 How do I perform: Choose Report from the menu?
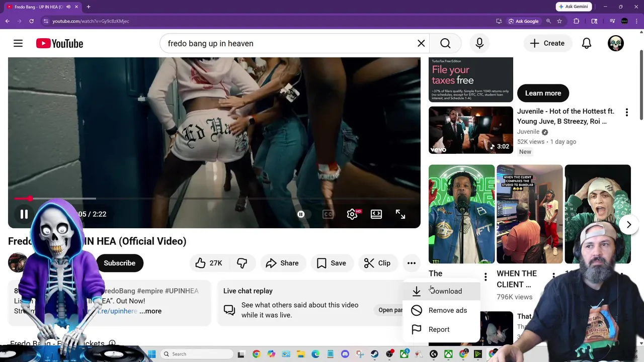coord(441,329)
